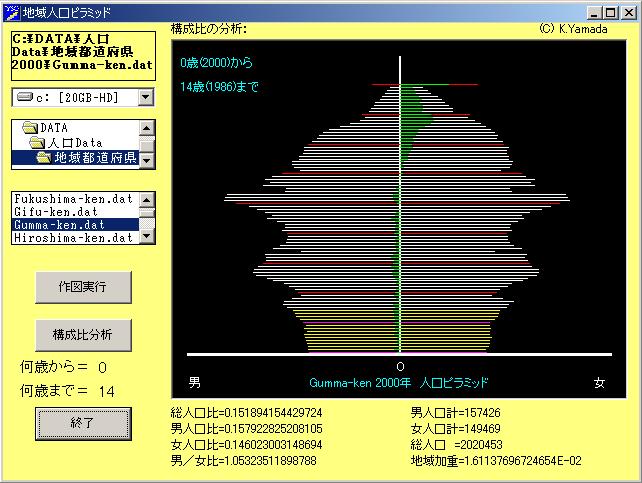Viewport: 642px width, 483px height.
Task: Minimize the 地域人口ピラミッド window
Action: tap(594, 13)
